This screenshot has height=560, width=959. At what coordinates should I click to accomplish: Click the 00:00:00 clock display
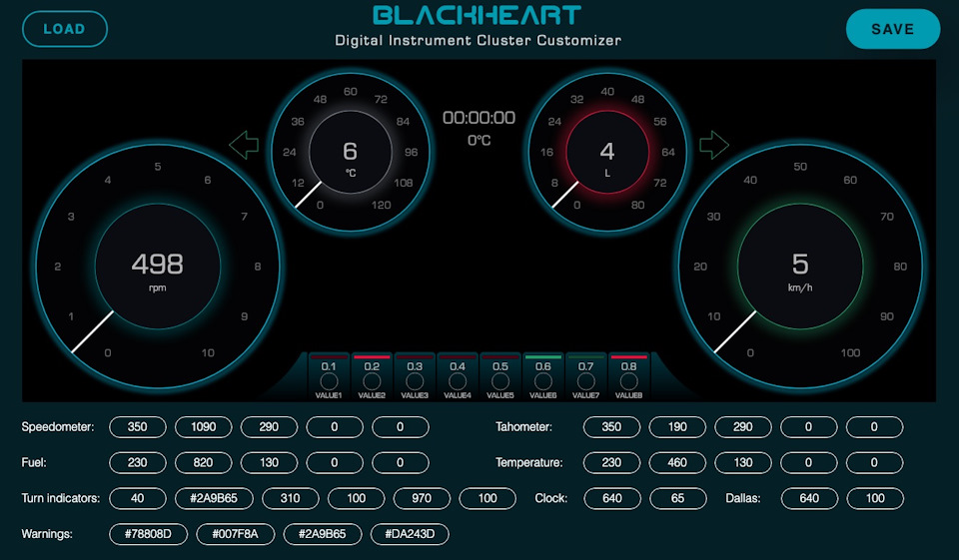click(x=479, y=118)
